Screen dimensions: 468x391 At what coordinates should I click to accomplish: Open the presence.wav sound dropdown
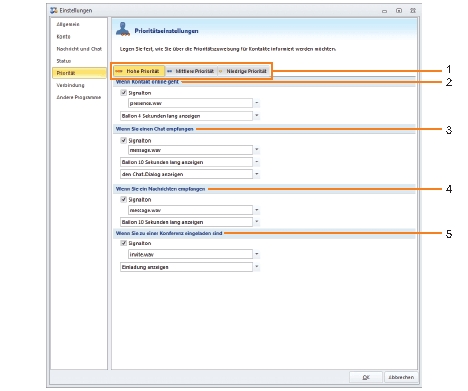[x=257, y=103]
